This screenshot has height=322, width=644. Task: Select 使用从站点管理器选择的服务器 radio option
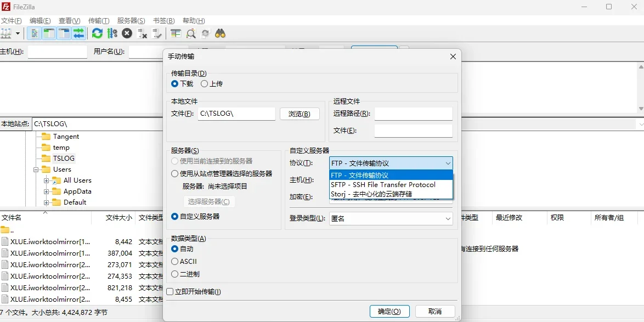(175, 174)
